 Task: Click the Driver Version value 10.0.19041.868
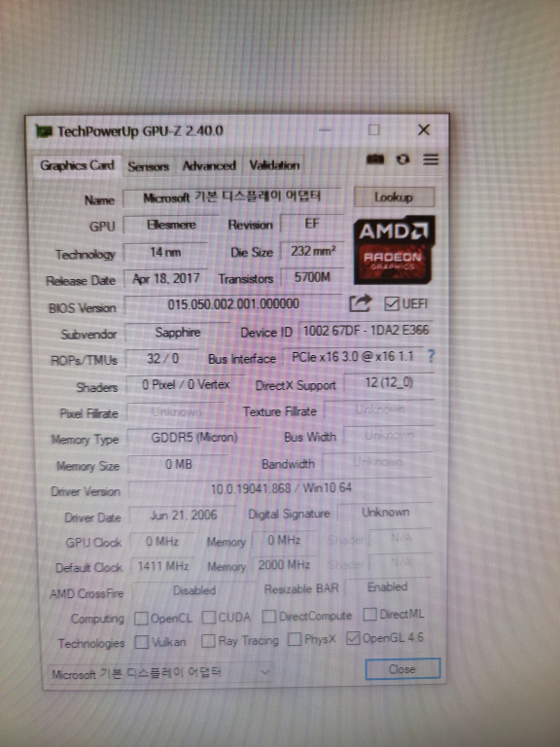coord(281,488)
